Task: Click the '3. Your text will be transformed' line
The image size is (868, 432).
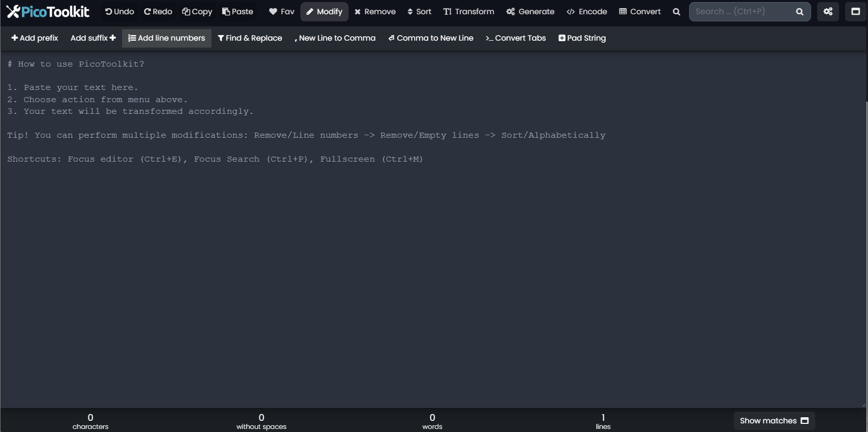Action: (130, 111)
